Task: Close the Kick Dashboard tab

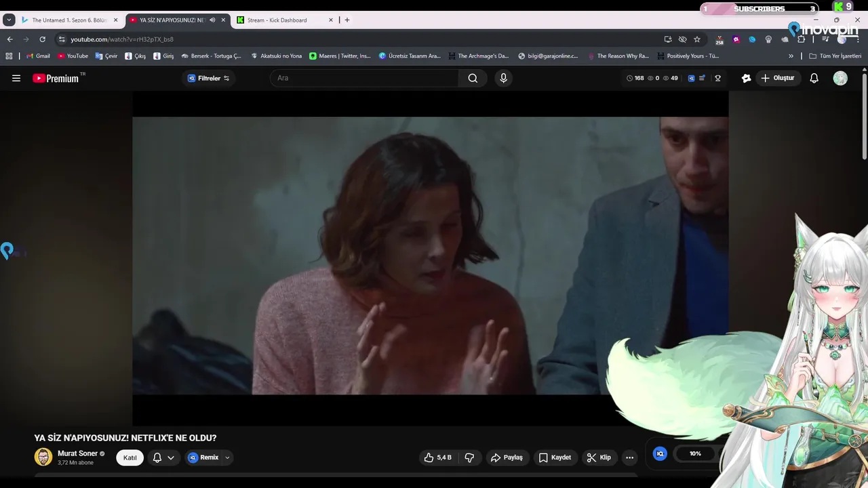Action: click(331, 20)
